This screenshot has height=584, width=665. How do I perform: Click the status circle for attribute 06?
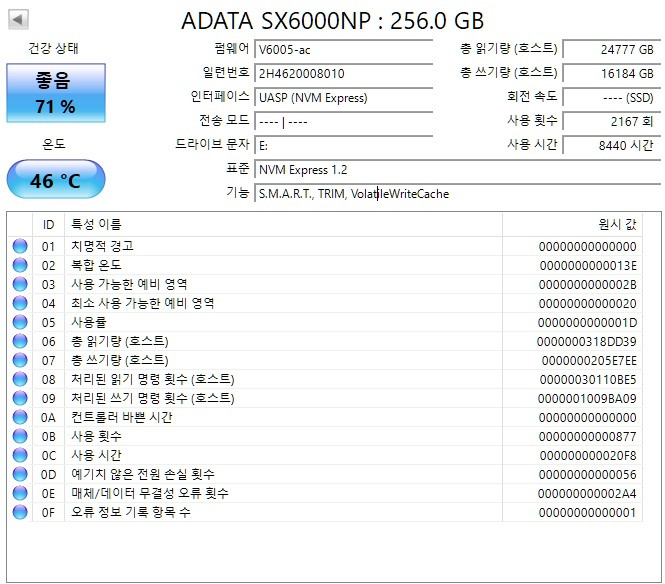[20, 341]
